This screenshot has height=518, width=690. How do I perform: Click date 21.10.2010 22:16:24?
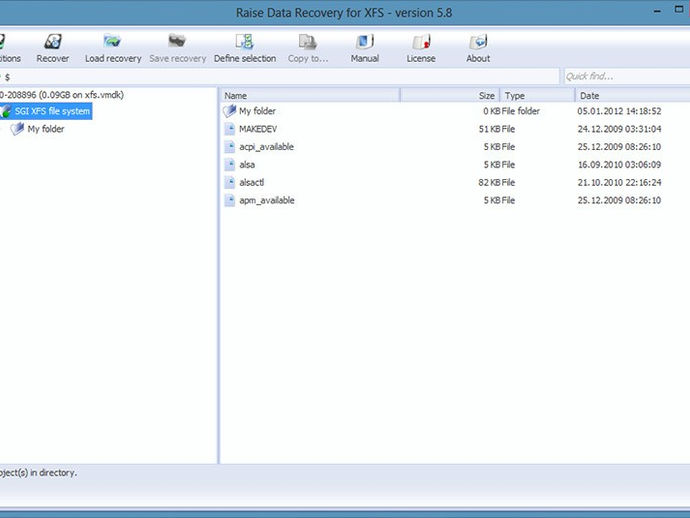pos(619,182)
